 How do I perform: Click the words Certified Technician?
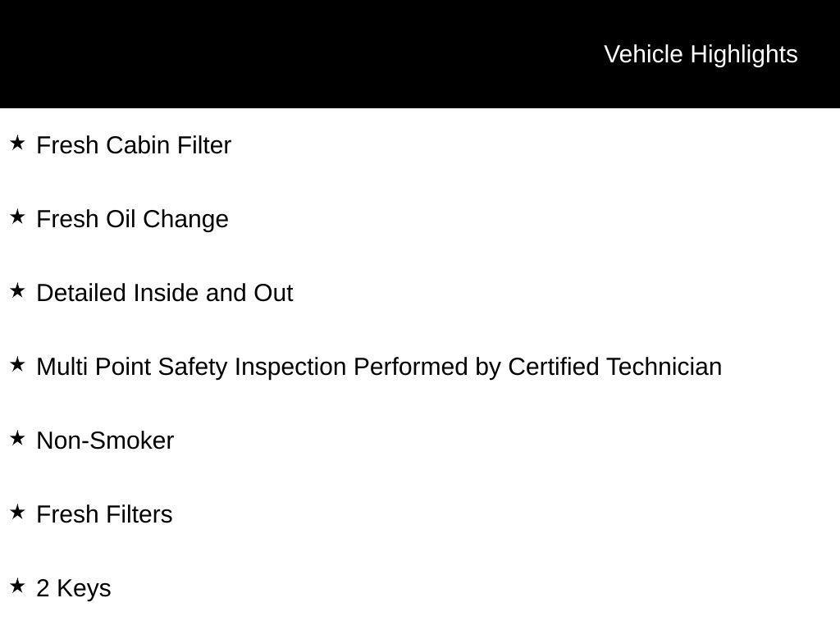point(614,367)
